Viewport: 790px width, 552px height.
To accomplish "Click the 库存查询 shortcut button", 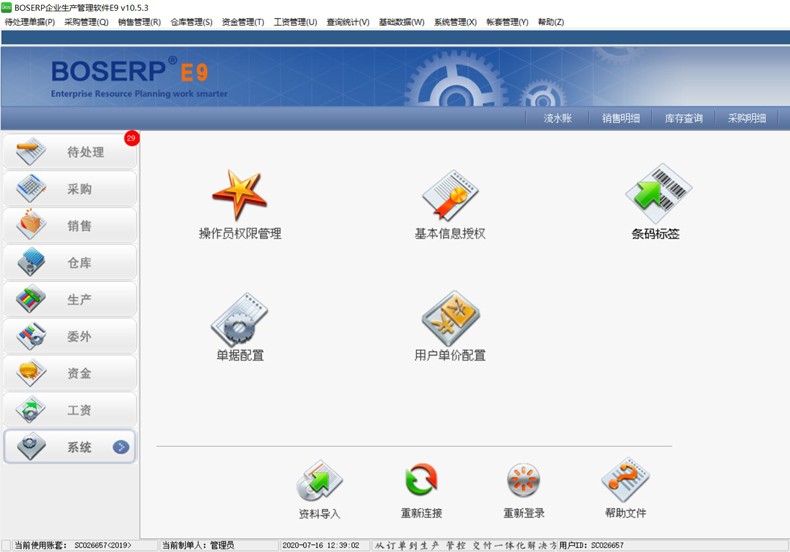I will tap(684, 118).
